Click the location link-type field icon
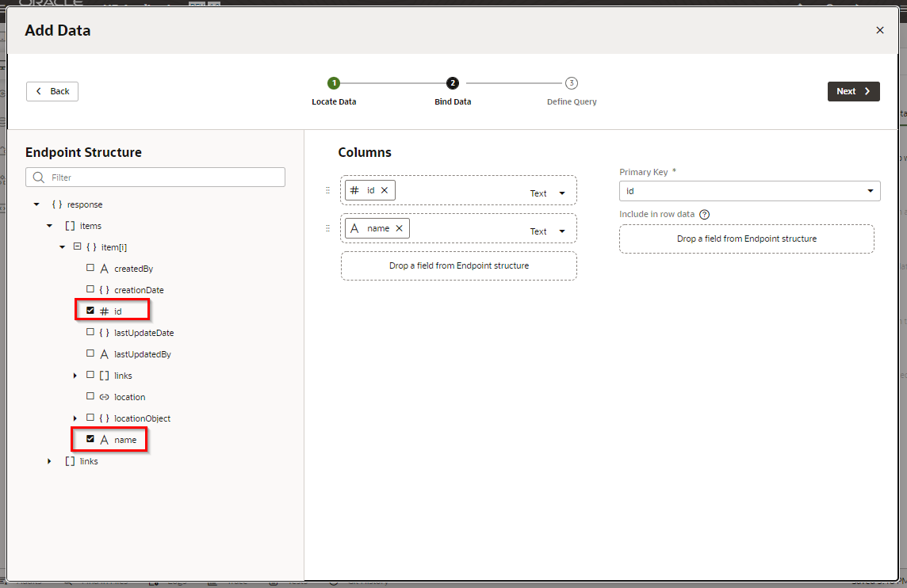907x588 pixels. pyautogui.click(x=104, y=397)
